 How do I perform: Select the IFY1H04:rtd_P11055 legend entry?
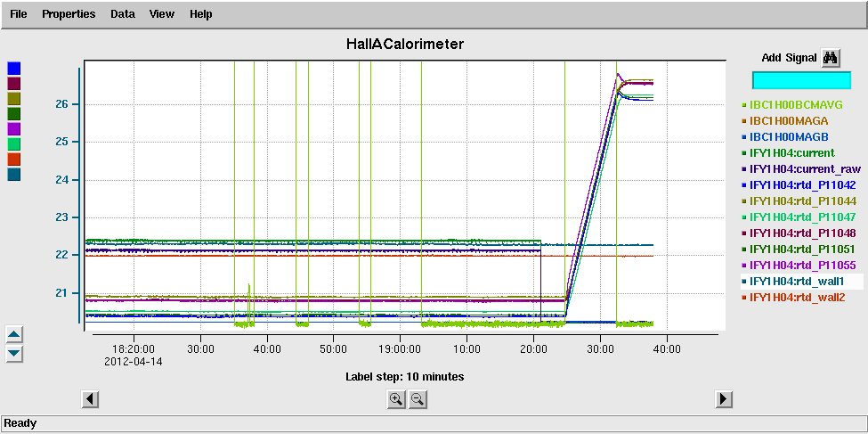click(801, 265)
